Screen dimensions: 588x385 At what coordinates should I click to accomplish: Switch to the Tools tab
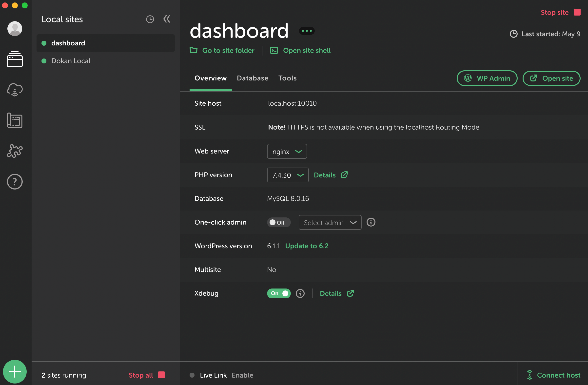(x=287, y=78)
